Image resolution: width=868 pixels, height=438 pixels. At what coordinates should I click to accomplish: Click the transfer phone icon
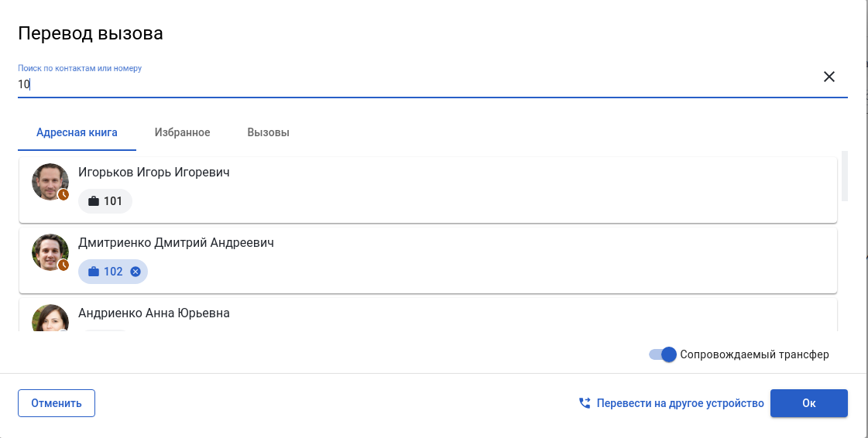pyautogui.click(x=585, y=403)
